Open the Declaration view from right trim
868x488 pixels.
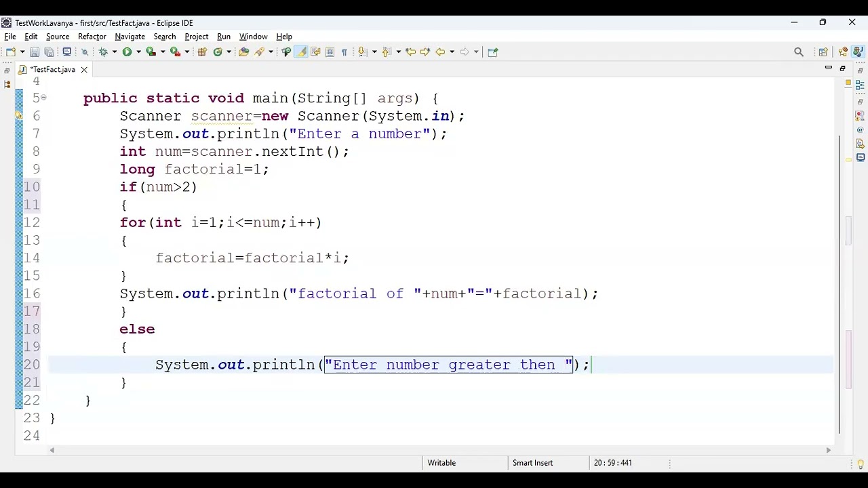[860, 144]
